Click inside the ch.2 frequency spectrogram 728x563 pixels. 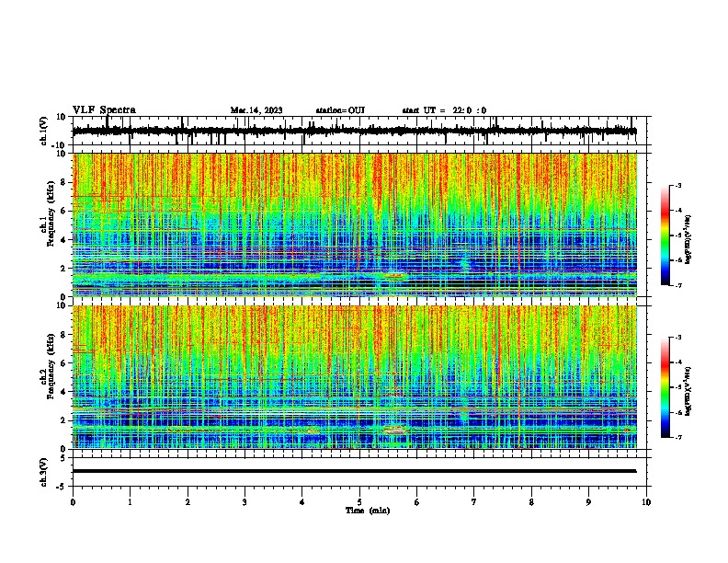(355, 377)
